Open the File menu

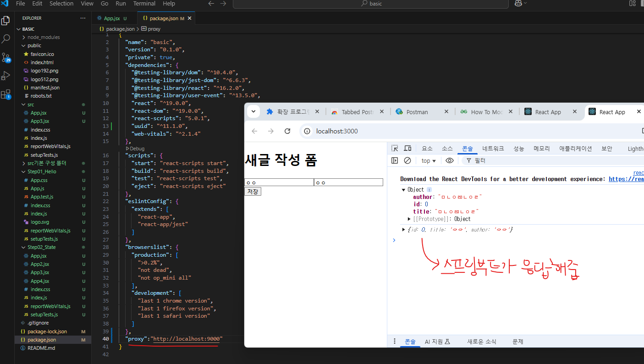tap(20, 4)
